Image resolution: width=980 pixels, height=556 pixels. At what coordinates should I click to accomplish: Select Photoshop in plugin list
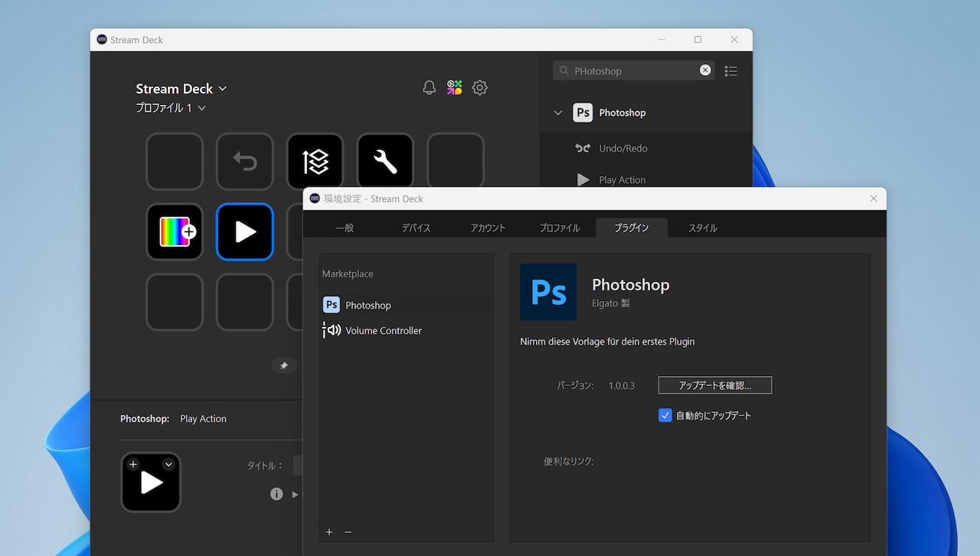[x=406, y=305]
